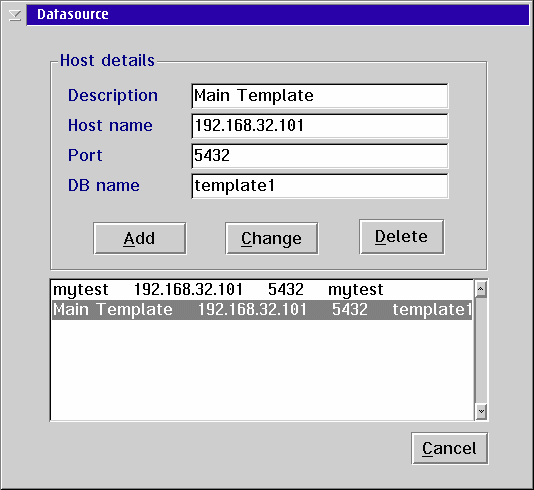Click the Host name label

(x=110, y=125)
